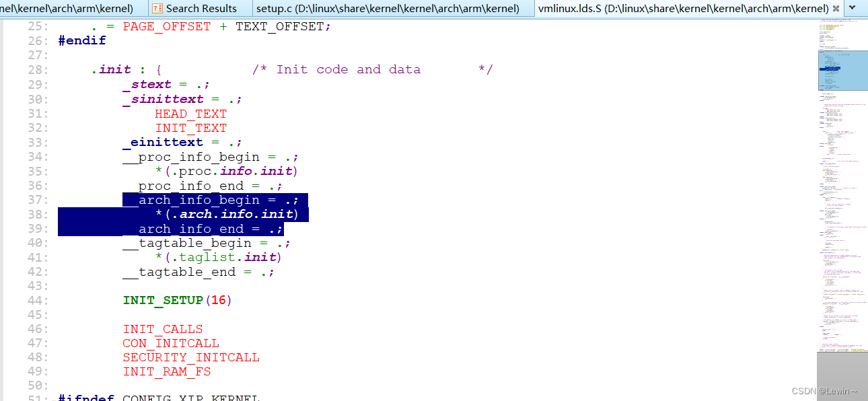
Task: Click the HEAD_TEXT macro on line 31
Action: (190, 114)
